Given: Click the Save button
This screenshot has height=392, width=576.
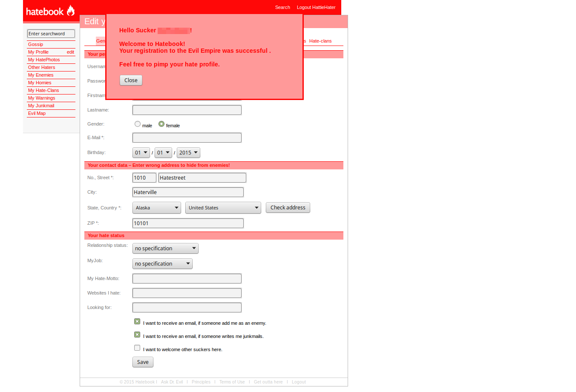Looking at the screenshot, I should (143, 362).
